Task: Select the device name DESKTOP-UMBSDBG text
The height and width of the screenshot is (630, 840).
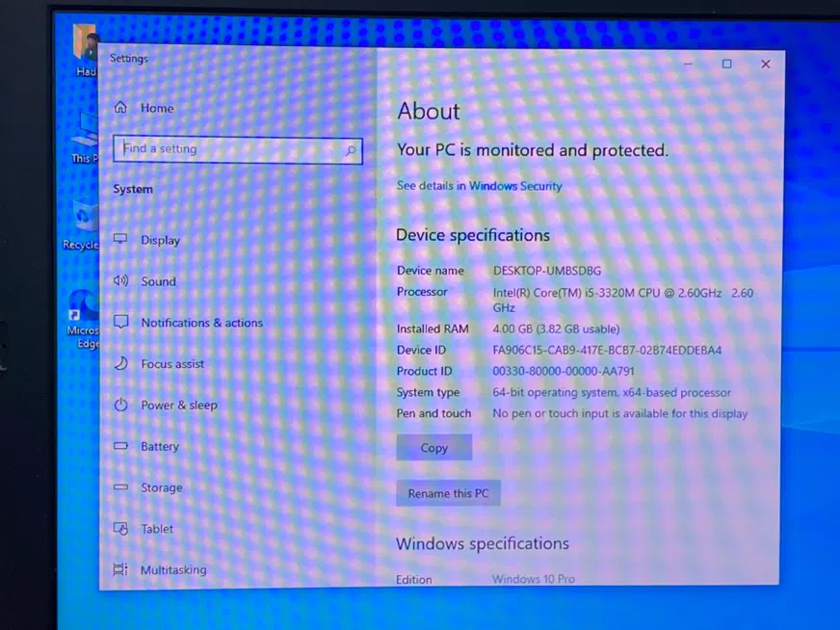Action: 547,271
